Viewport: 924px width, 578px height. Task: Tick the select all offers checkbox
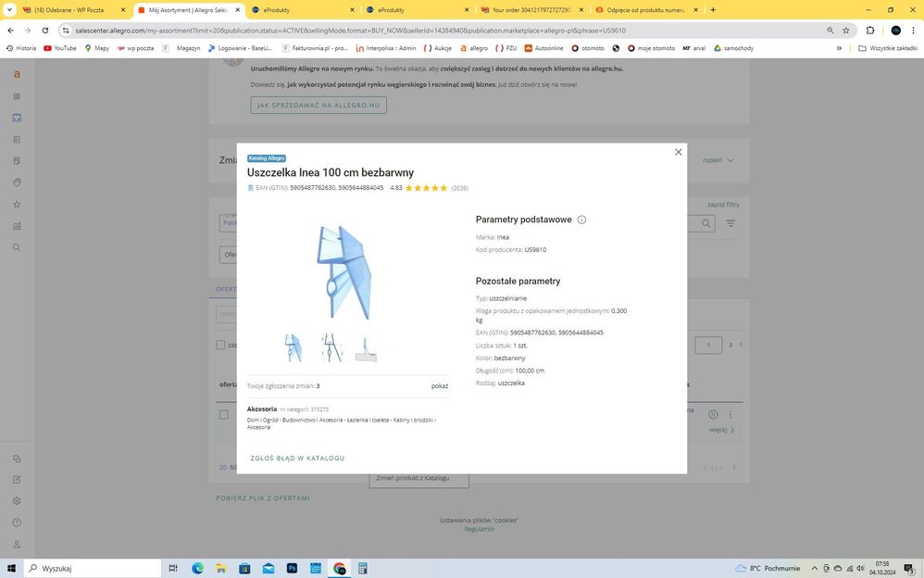[220, 345]
